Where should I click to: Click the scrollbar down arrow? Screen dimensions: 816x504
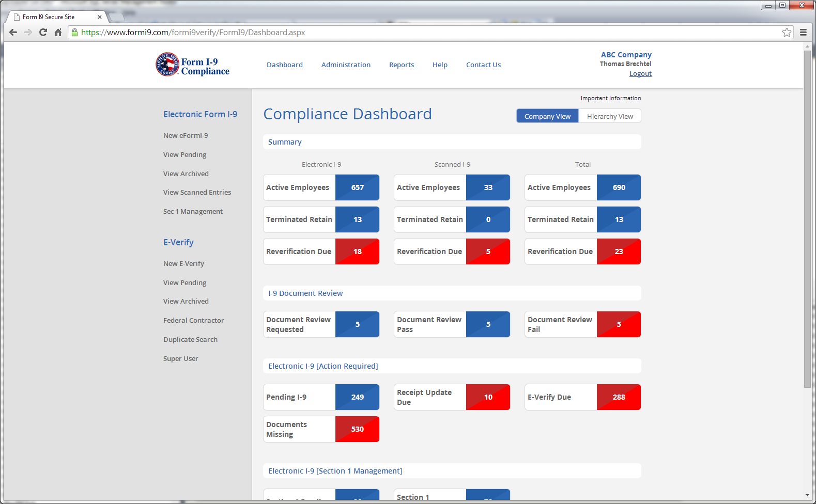[x=807, y=496]
